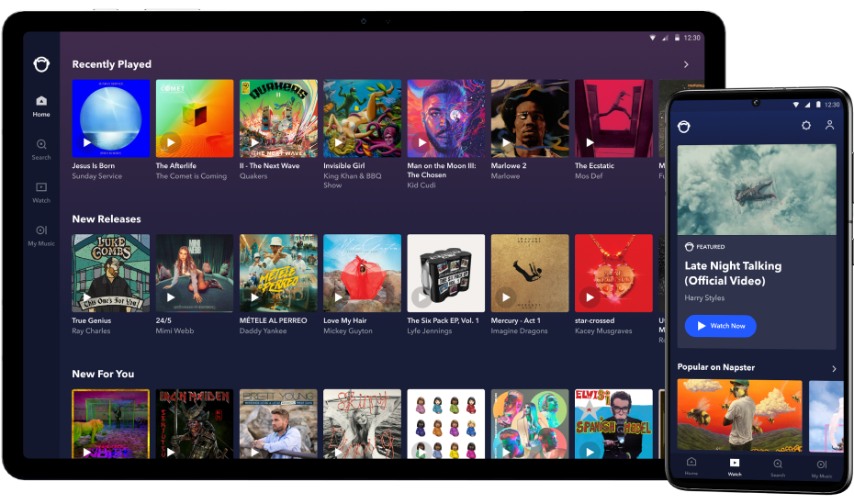Open featured Harry Styles video thumbnail

757,189
